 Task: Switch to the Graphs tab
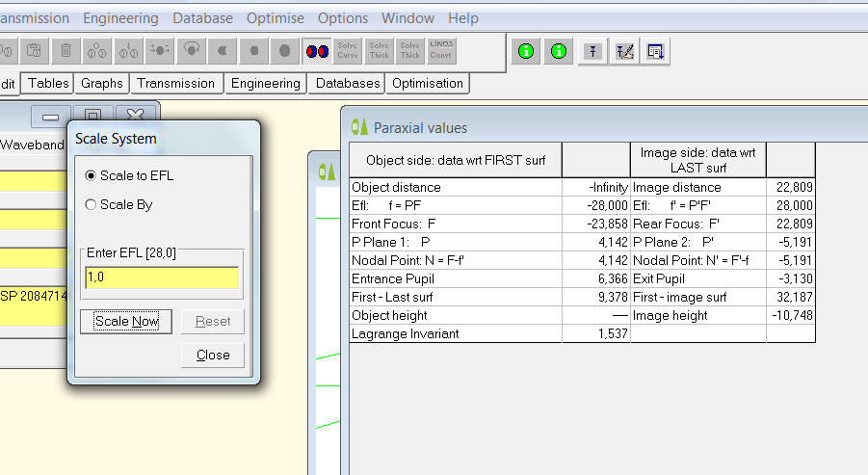(101, 84)
